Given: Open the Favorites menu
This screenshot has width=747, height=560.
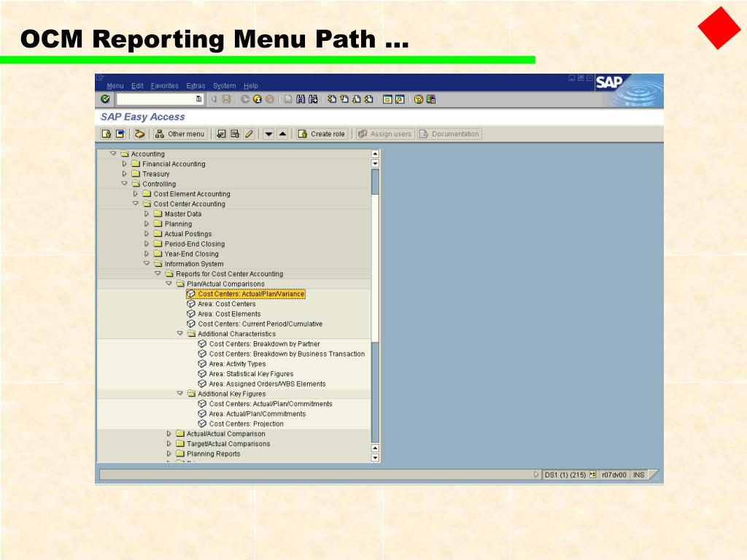Looking at the screenshot, I should click(x=164, y=86).
